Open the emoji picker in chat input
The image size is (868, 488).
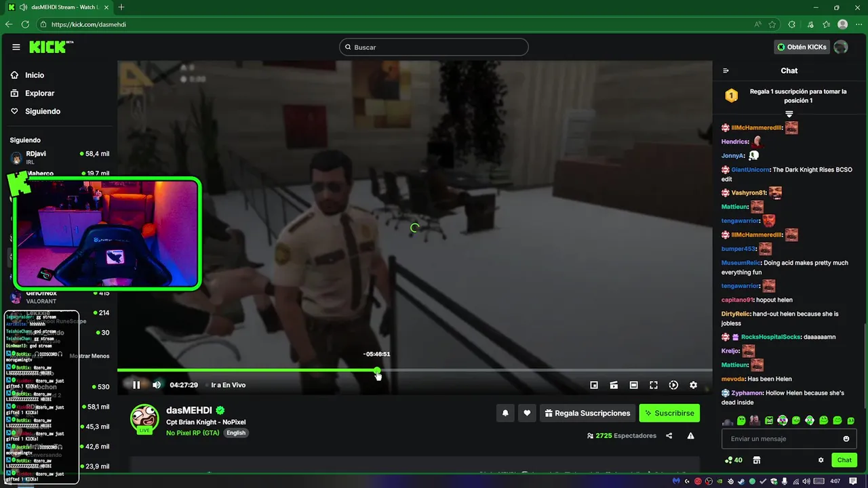846,439
